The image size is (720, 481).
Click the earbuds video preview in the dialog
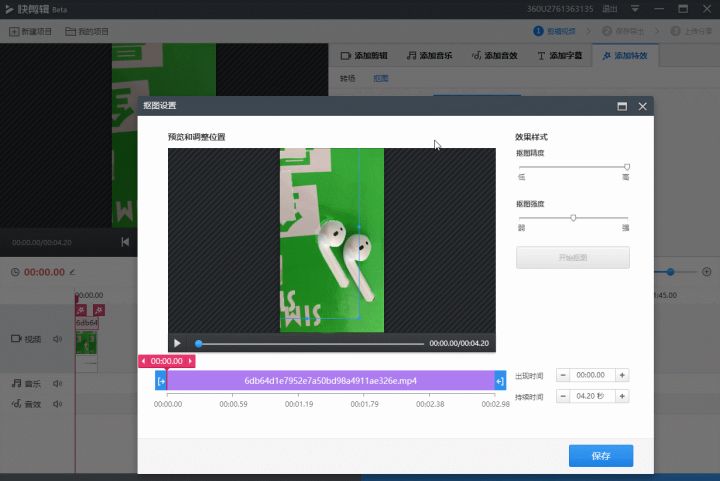(332, 240)
